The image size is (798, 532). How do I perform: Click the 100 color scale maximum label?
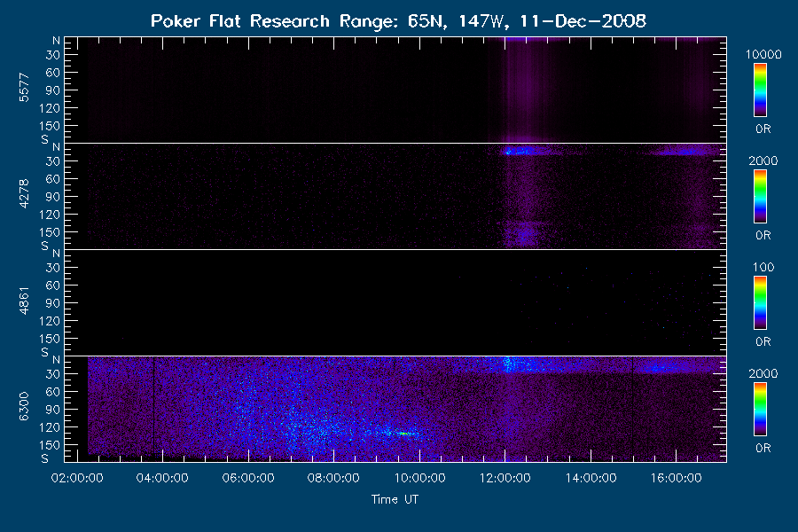pos(763,267)
